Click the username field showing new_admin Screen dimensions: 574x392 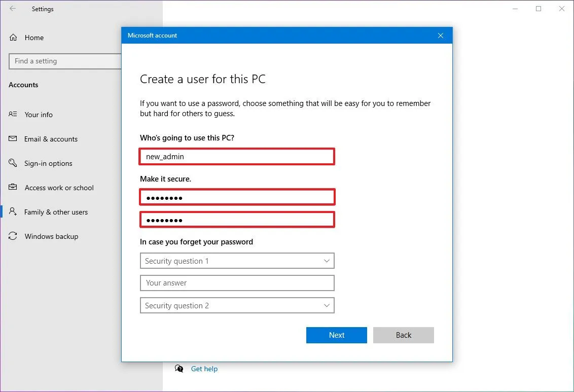237,156
